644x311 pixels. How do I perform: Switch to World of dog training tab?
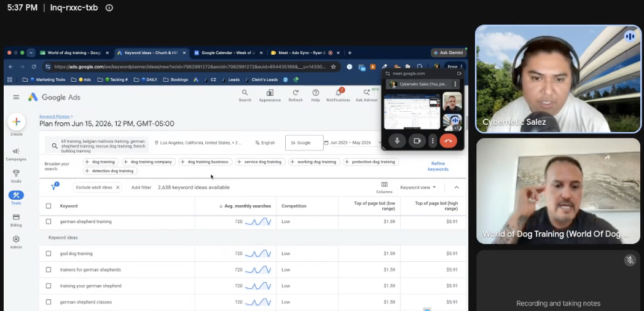point(74,53)
